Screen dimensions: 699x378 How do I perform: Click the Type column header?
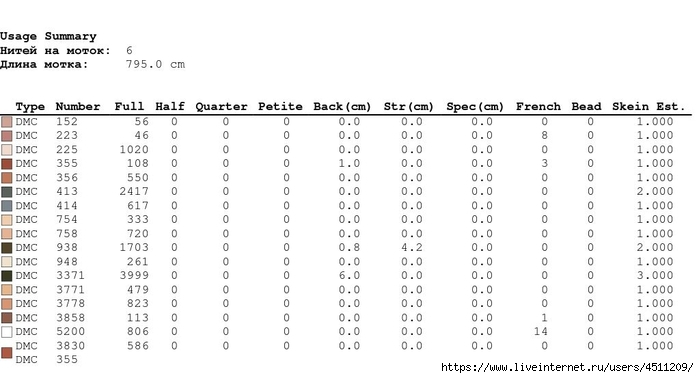pos(30,107)
